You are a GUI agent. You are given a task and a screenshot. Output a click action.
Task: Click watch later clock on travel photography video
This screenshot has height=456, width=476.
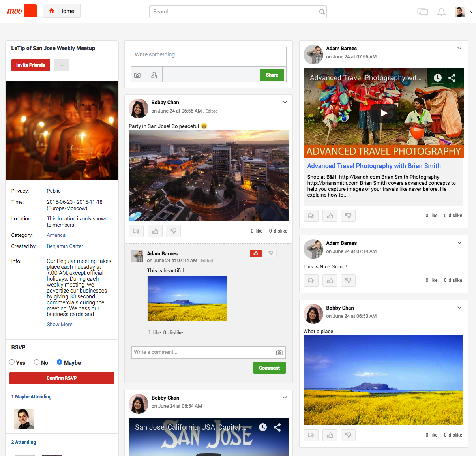pos(438,78)
